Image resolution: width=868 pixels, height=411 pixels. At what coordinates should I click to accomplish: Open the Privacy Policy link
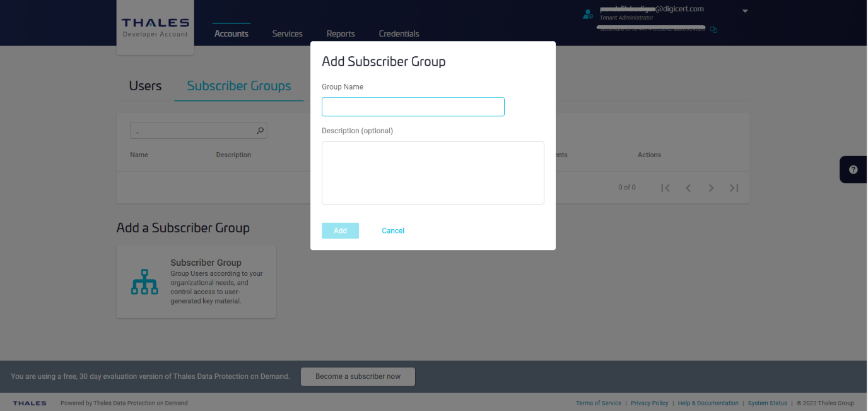649,403
